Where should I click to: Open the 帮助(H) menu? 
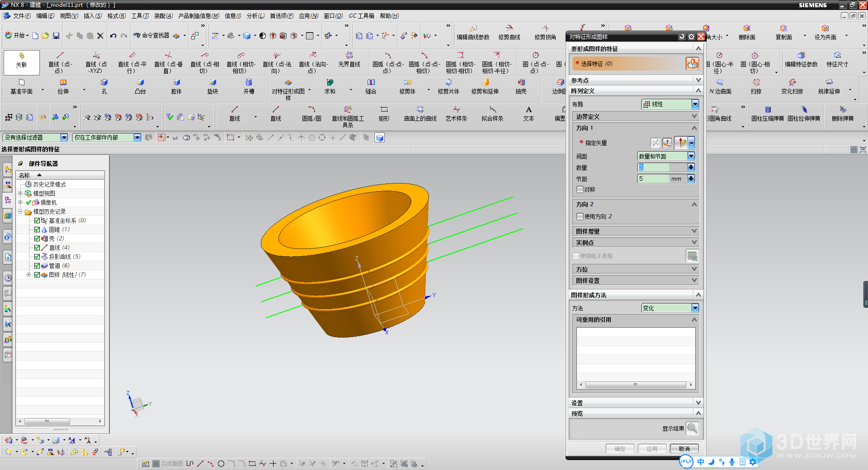click(x=389, y=16)
